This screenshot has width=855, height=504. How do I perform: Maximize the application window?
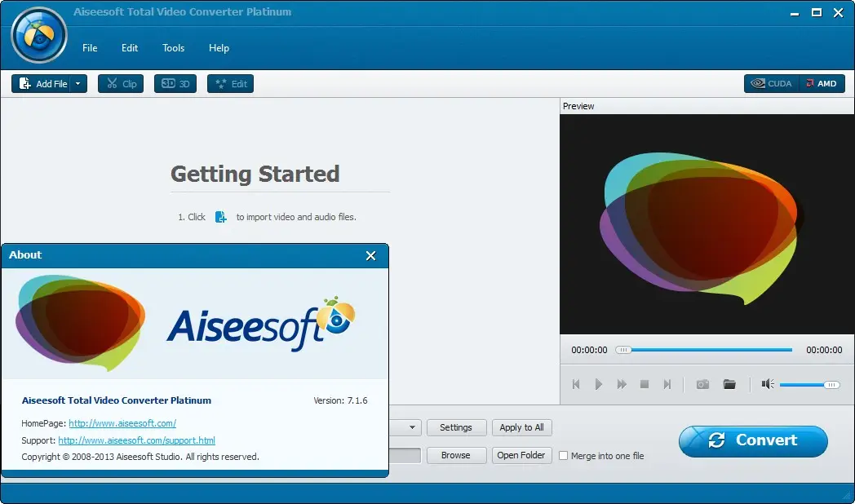tap(817, 12)
